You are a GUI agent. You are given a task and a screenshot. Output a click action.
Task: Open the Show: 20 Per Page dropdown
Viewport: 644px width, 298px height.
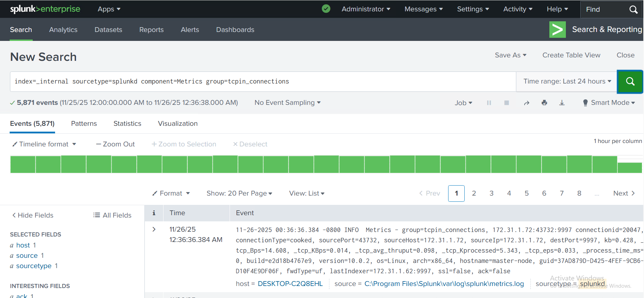(x=239, y=194)
